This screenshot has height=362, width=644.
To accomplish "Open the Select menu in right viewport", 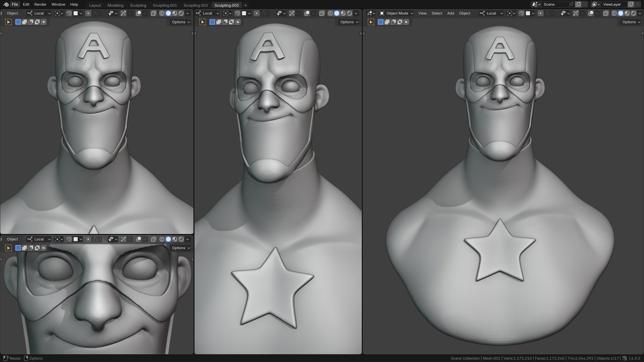I will 437,13.
